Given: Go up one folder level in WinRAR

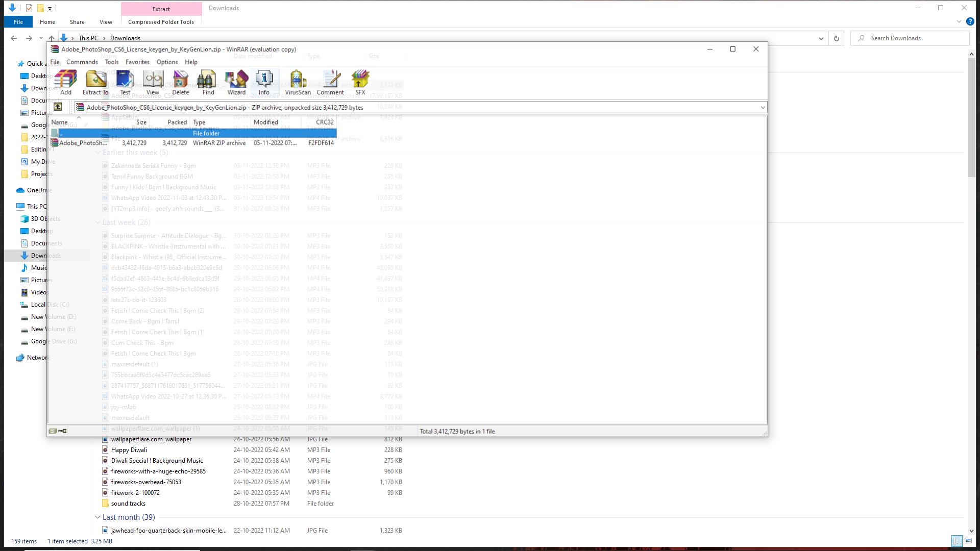Looking at the screenshot, I should (58, 107).
